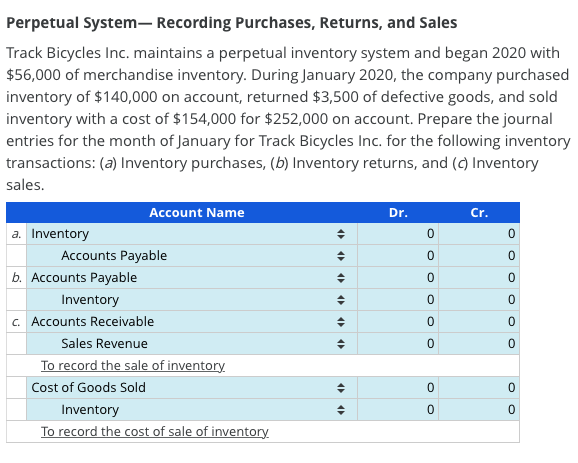Click the 'To record the cost of sale of inventory' text
This screenshot has width=578, height=463.
coord(155,432)
